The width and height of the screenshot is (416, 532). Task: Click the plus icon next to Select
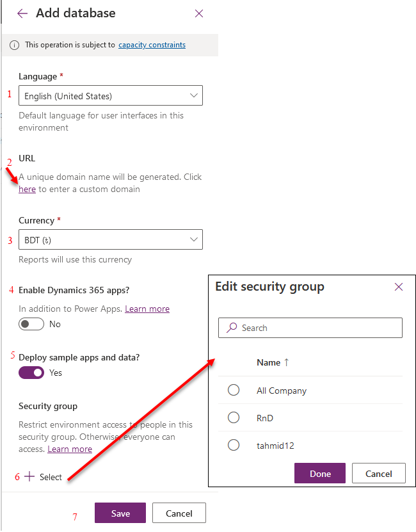(29, 476)
